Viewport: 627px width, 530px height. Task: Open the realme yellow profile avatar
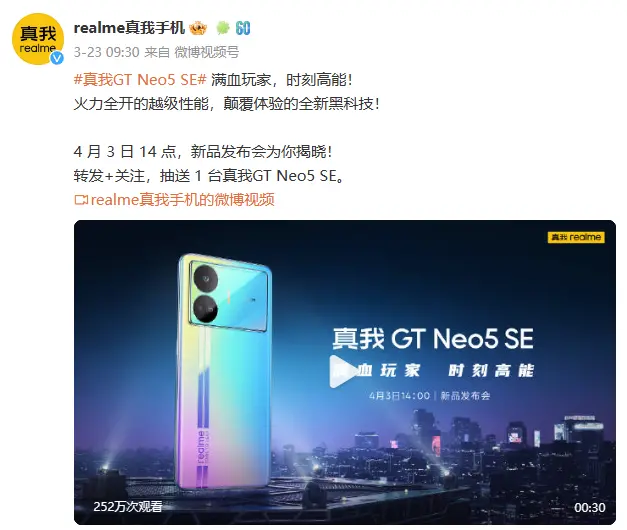tap(38, 39)
